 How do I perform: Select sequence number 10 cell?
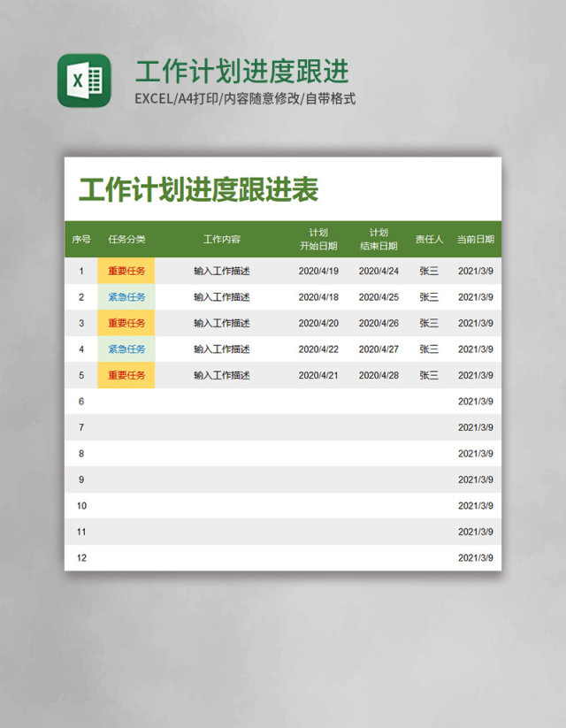point(81,505)
